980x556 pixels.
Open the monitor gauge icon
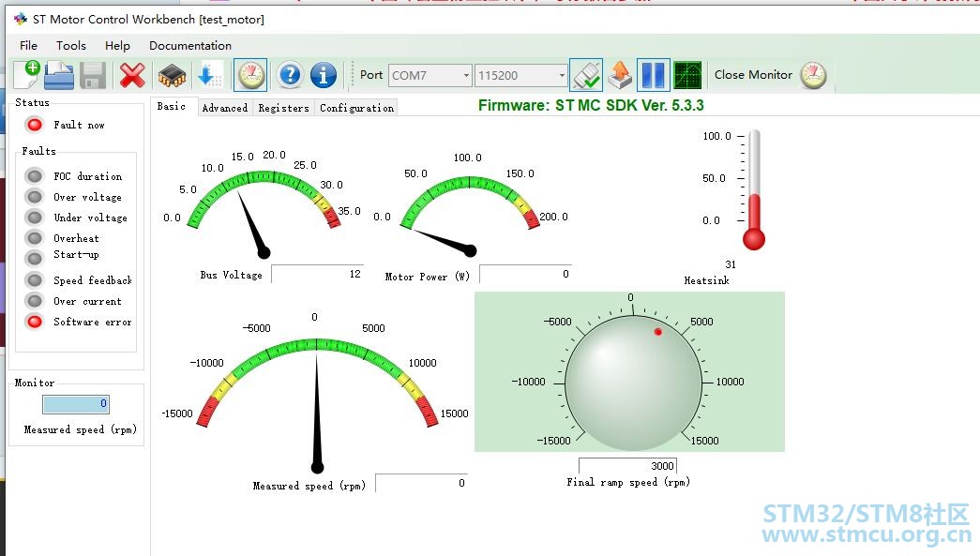(250, 75)
